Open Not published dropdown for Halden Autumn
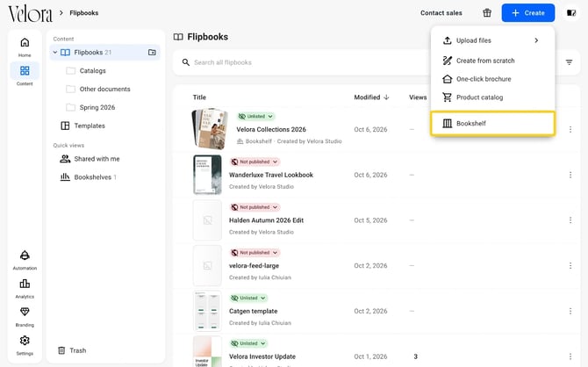 click(x=255, y=207)
